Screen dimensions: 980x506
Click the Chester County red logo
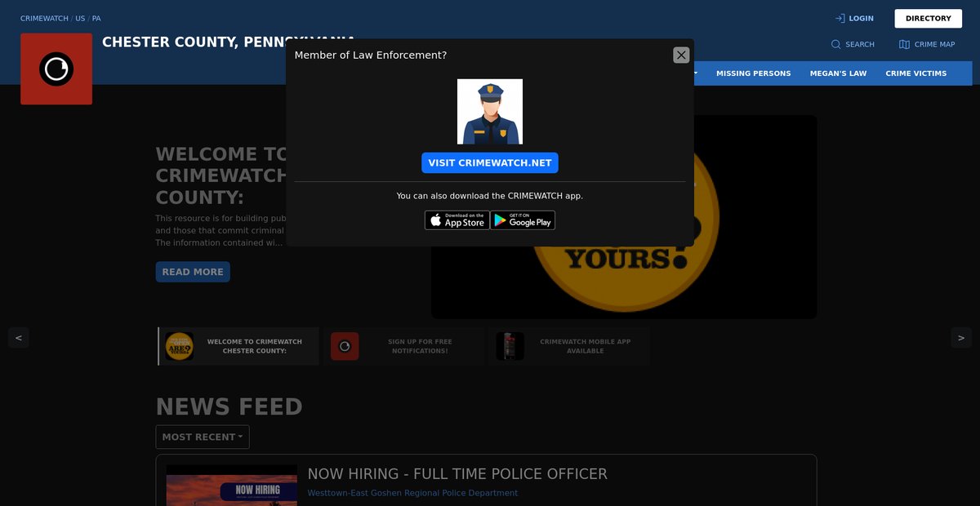click(x=56, y=69)
